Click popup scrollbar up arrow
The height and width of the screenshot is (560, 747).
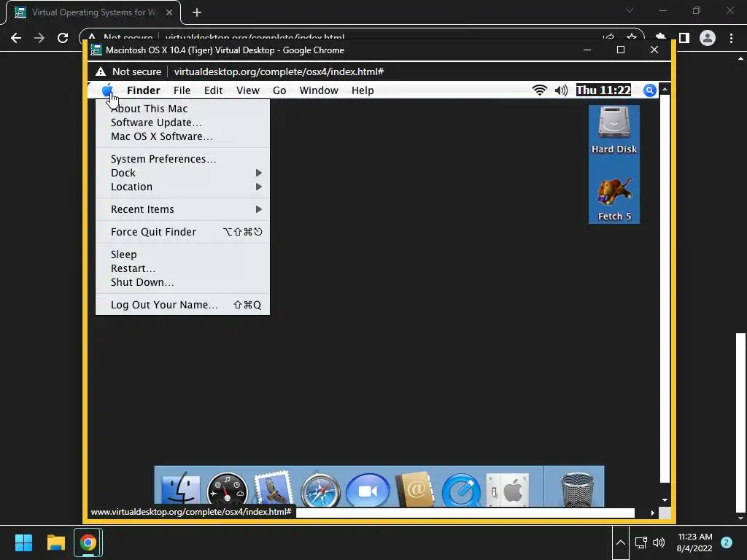665,90
